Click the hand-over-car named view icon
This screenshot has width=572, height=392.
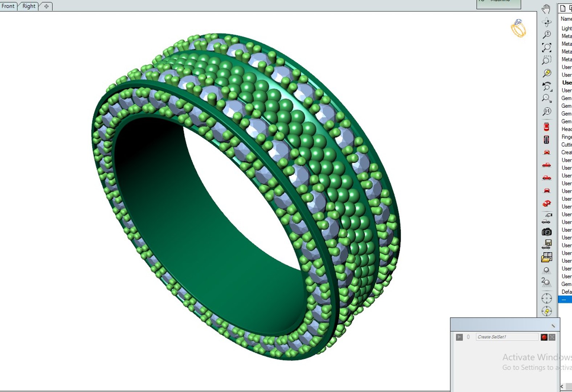click(547, 218)
